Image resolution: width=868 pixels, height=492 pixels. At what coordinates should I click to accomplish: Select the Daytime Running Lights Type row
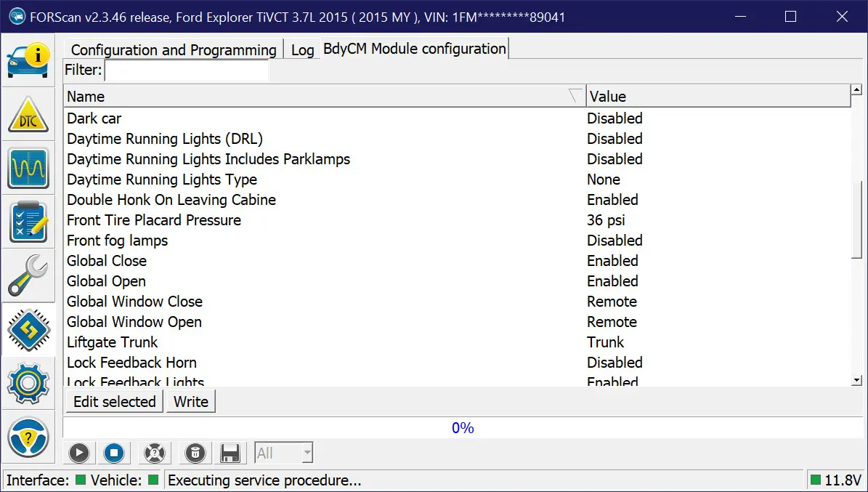coord(458,180)
